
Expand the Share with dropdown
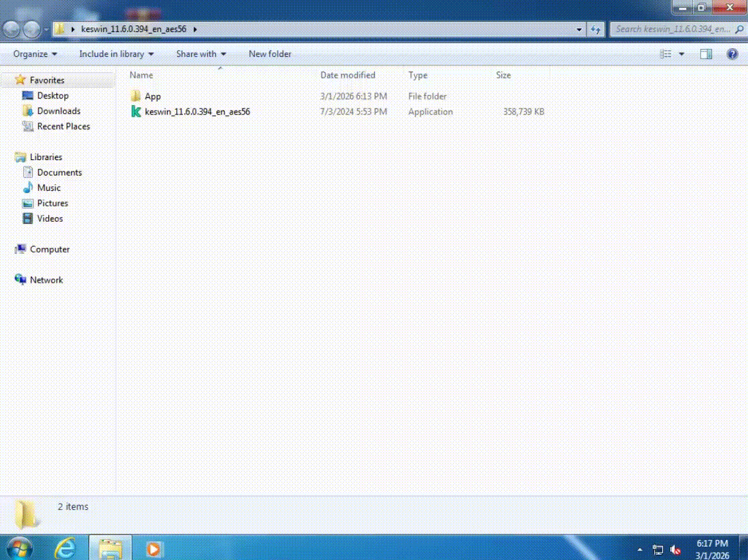click(x=200, y=54)
